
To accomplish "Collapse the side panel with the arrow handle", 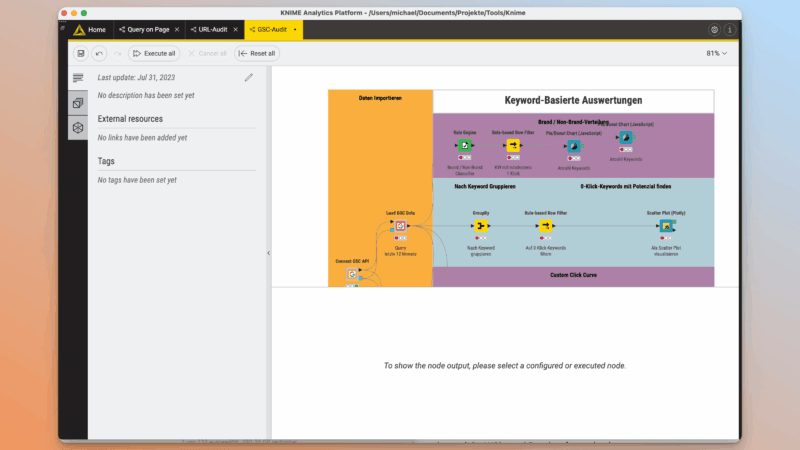I will pyautogui.click(x=268, y=253).
